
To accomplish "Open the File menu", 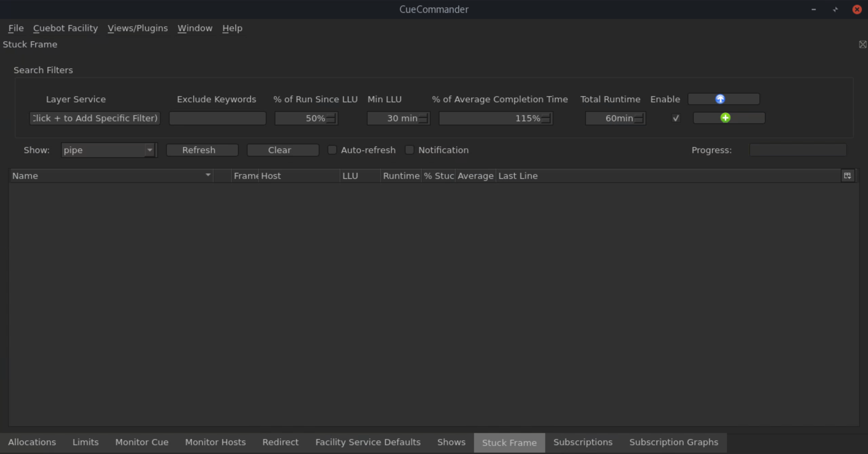I will 16,28.
